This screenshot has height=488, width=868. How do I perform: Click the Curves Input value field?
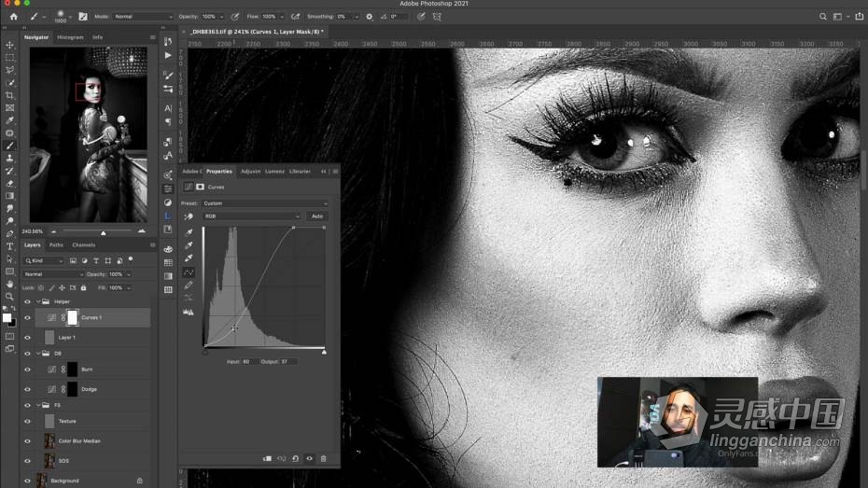(x=249, y=361)
